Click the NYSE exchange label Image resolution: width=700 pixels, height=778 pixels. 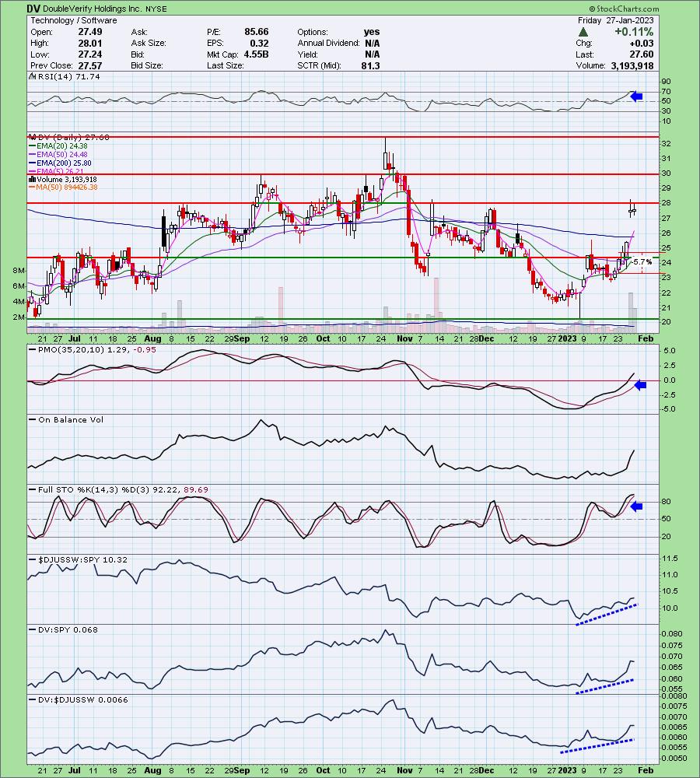tap(156, 9)
